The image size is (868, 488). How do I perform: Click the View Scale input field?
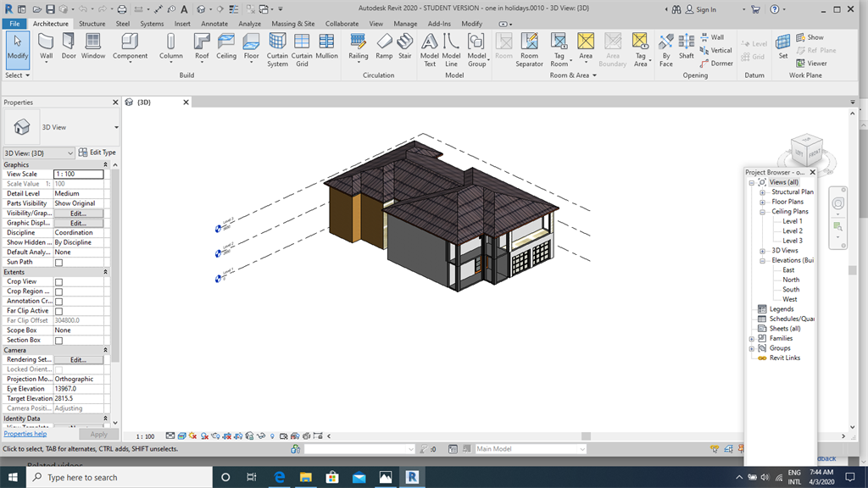pos(78,175)
